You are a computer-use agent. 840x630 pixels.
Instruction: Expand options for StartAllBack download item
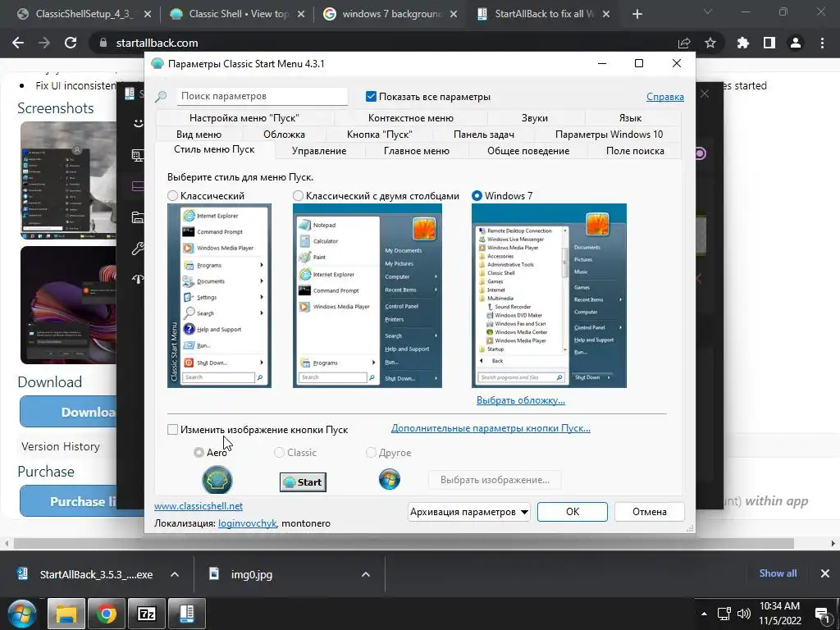pos(175,574)
